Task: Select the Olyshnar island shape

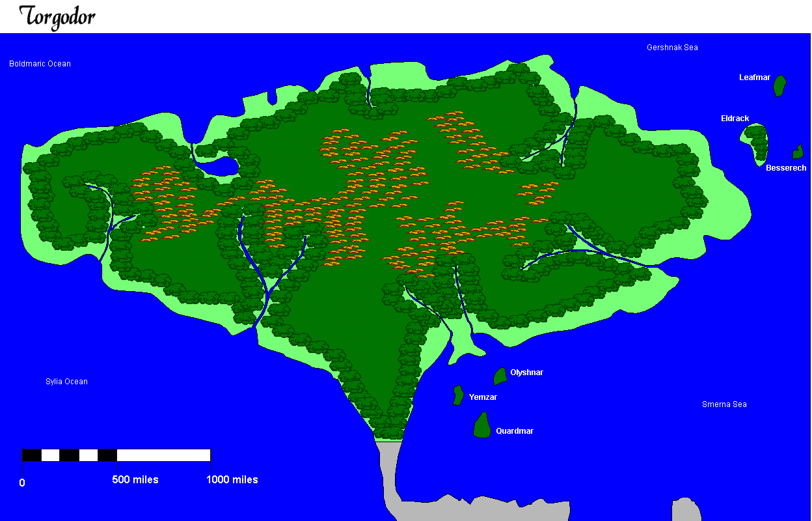Action: (500, 376)
